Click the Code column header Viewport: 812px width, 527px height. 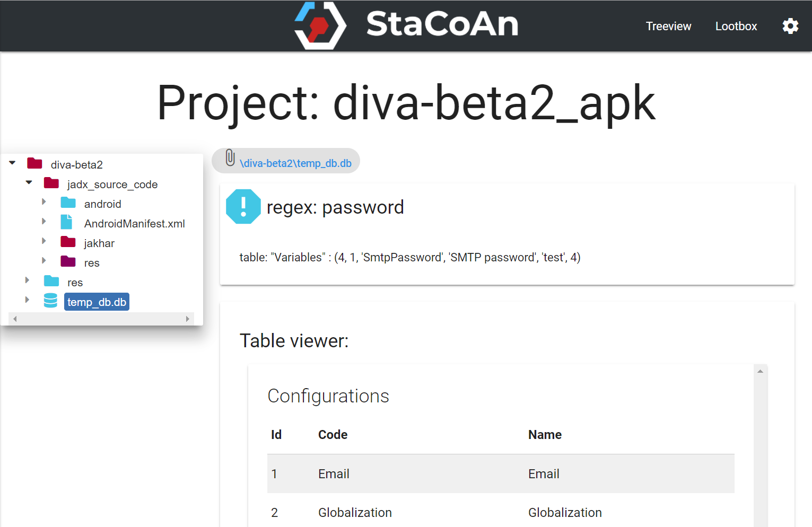click(333, 435)
